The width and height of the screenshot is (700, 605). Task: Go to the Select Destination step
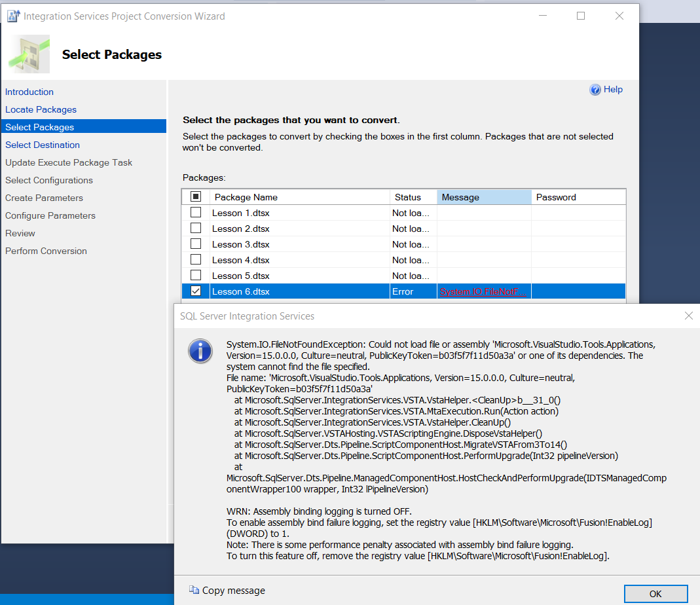click(x=43, y=145)
